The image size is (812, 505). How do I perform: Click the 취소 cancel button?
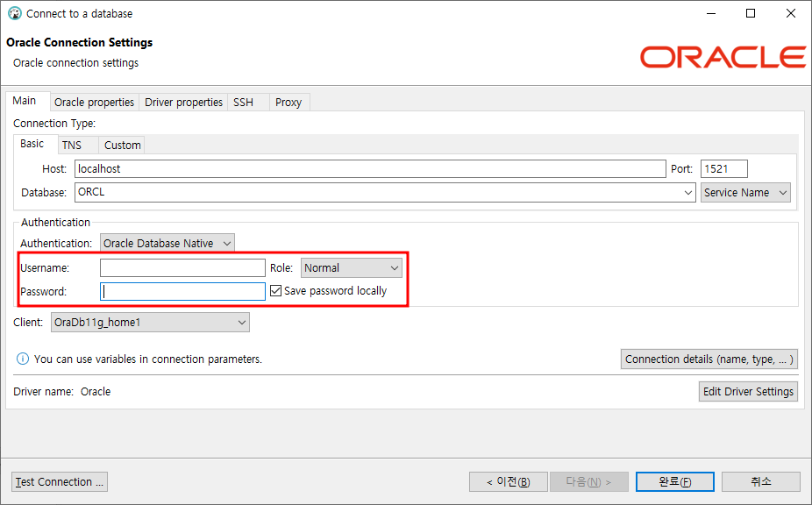[x=761, y=481]
